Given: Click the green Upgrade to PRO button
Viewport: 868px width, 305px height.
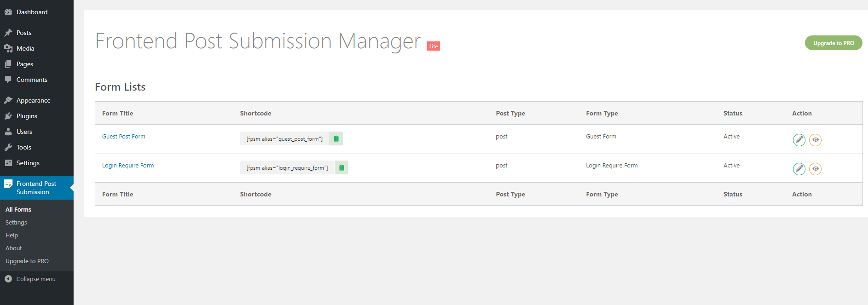Looking at the screenshot, I should tap(834, 43).
